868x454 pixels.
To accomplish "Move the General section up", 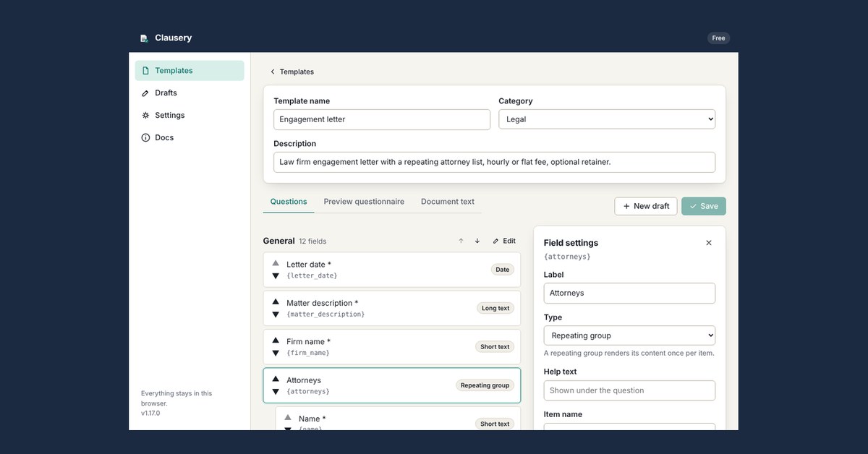I will (461, 241).
